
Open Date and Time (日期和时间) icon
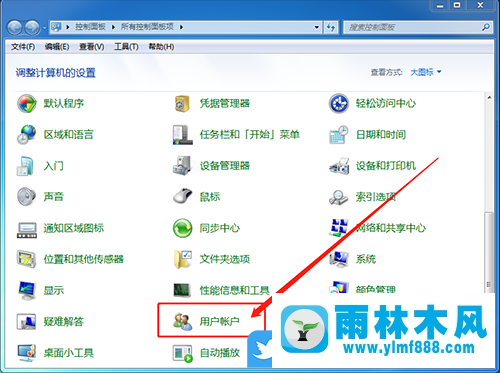pos(339,135)
